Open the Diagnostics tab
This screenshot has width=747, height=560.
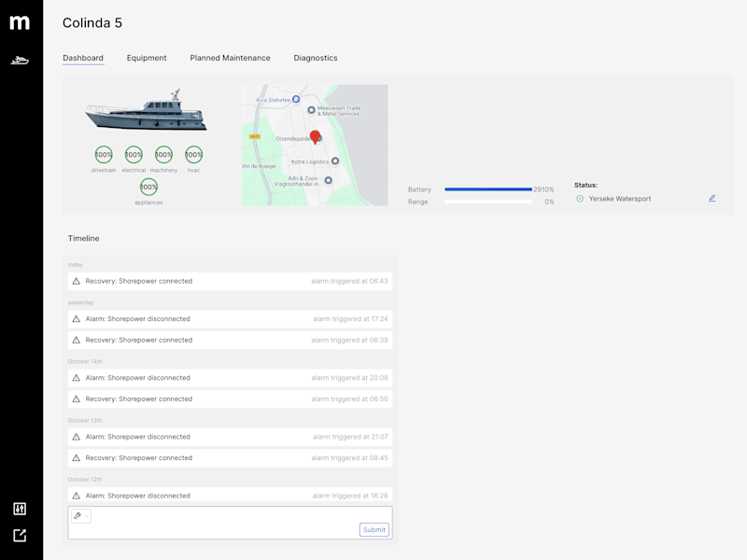316,58
